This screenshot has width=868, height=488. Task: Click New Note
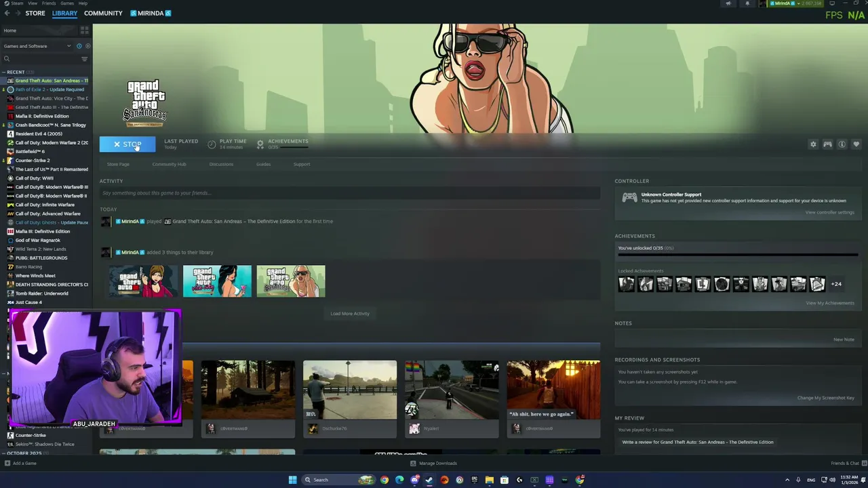coord(844,340)
